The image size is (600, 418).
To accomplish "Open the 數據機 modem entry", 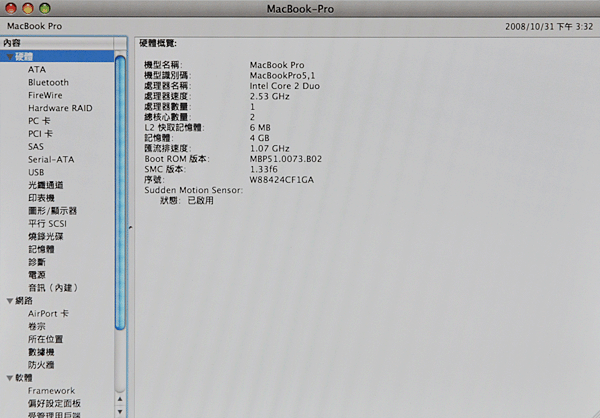I will pyautogui.click(x=41, y=352).
